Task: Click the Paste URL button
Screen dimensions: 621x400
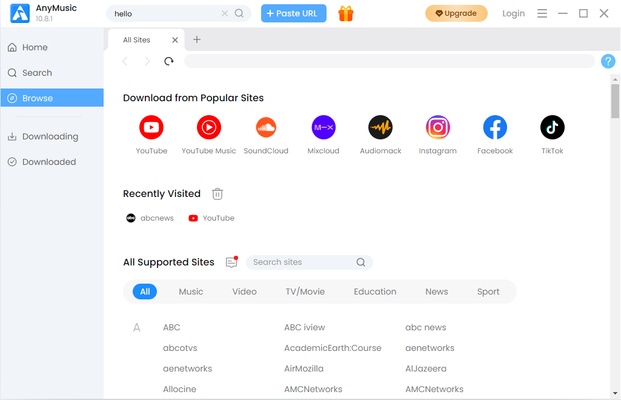Action: pos(293,13)
